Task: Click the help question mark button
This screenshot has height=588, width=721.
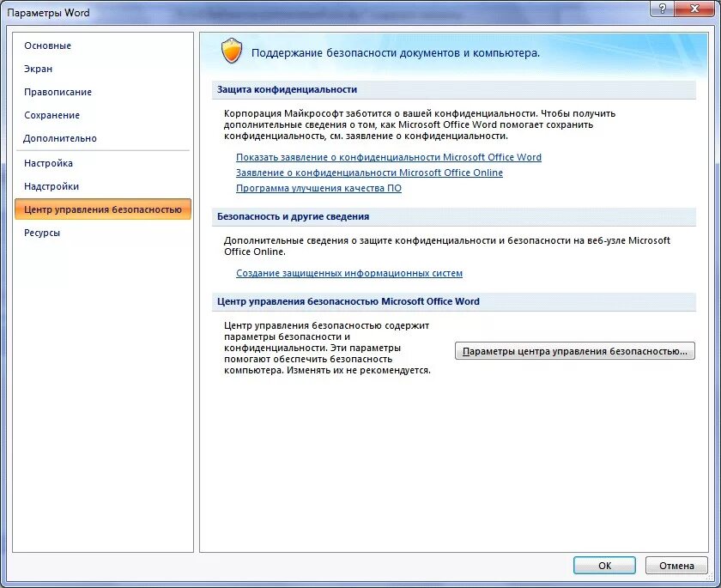Action: click(663, 9)
